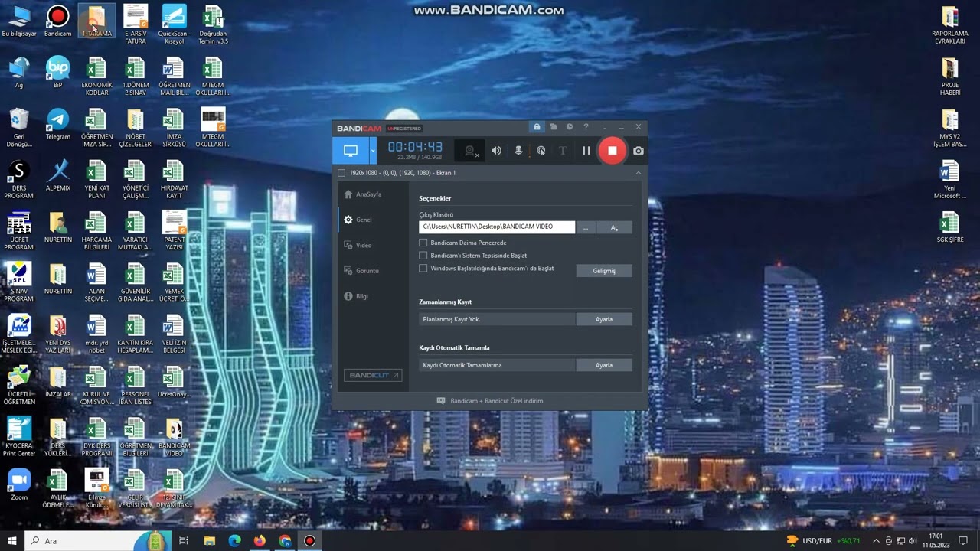This screenshot has width=980, height=551.
Task: Open the BANDICAM VIDEO desktop folder
Action: coord(174,438)
